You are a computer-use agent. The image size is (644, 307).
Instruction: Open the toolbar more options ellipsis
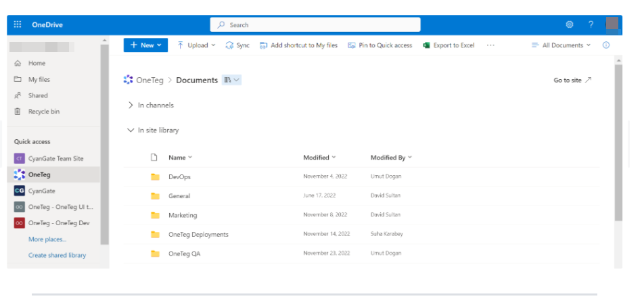(490, 45)
